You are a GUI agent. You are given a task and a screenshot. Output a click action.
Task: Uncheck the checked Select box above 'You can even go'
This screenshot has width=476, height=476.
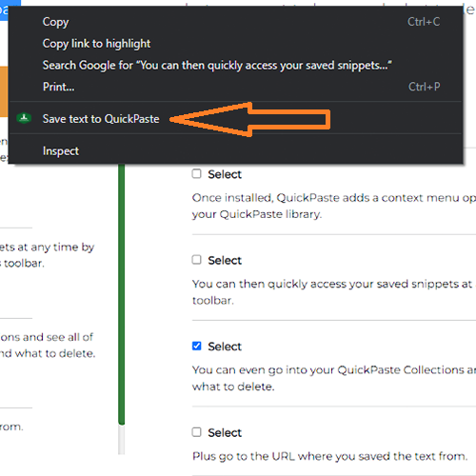[x=197, y=346]
